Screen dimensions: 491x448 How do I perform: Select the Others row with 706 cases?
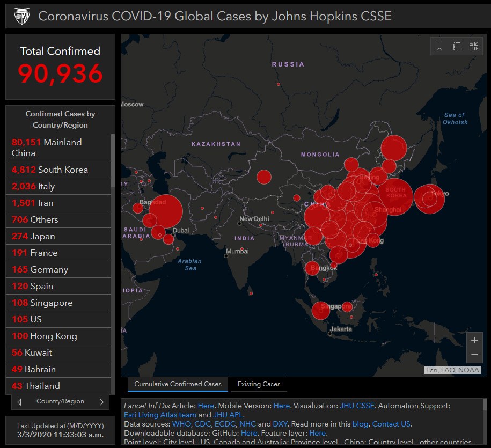[58, 219]
